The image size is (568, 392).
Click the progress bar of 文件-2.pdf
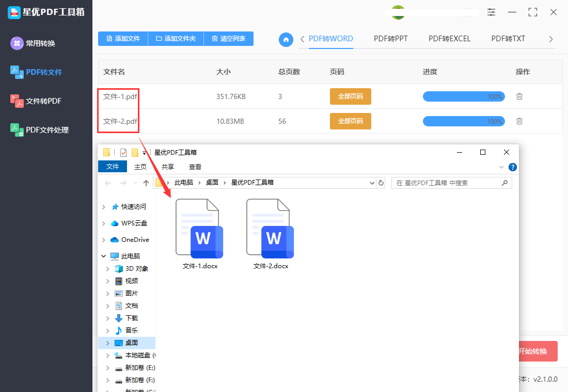464,121
